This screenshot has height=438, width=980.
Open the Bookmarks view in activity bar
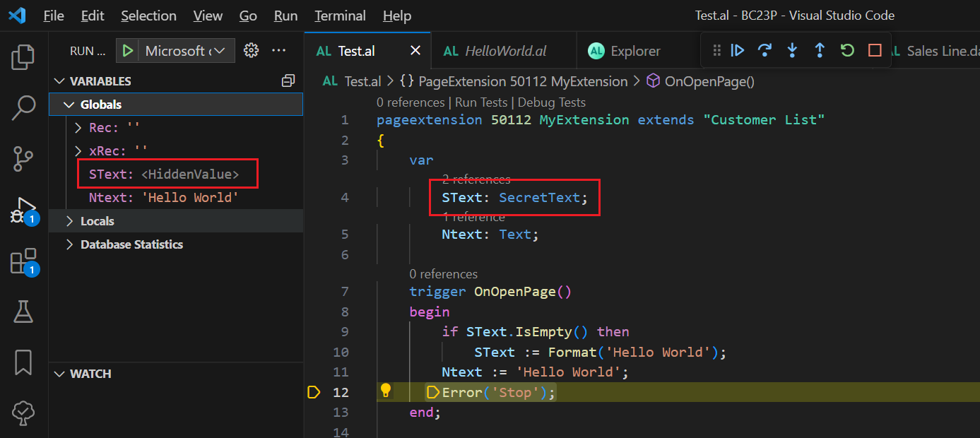(x=23, y=362)
